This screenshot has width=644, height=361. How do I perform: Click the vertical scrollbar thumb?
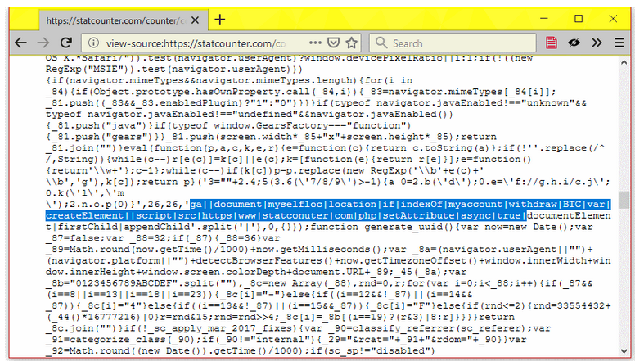[624, 200]
